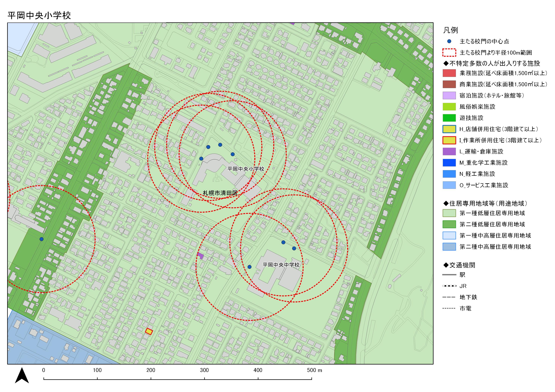Click the ◆交通機関 heading
555x392 pixels.
pyautogui.click(x=459, y=265)
